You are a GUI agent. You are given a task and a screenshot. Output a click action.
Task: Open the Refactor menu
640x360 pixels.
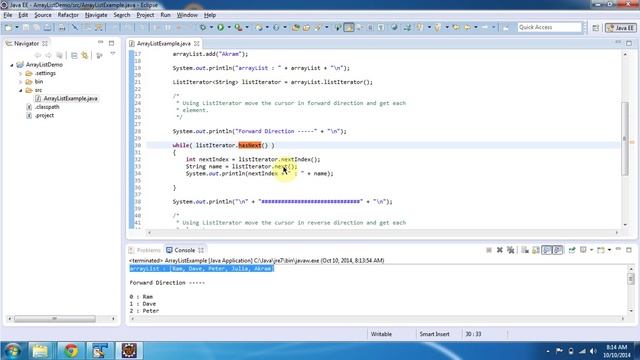click(68, 15)
